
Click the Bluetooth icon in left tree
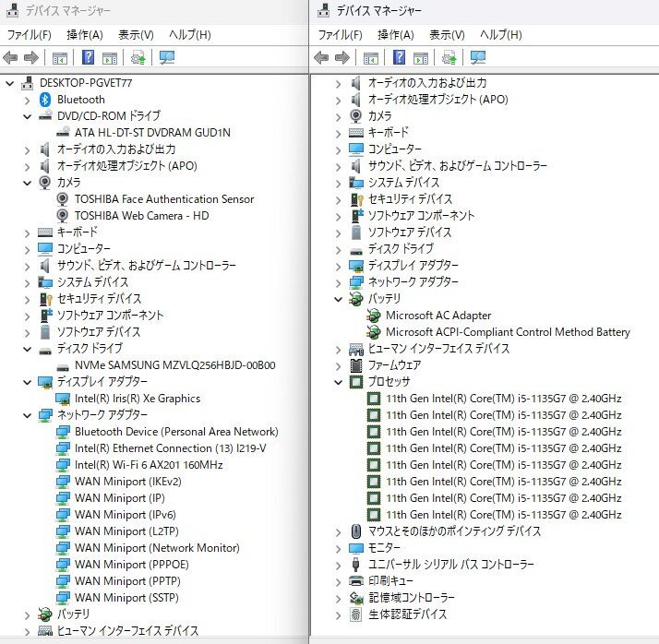(x=45, y=100)
